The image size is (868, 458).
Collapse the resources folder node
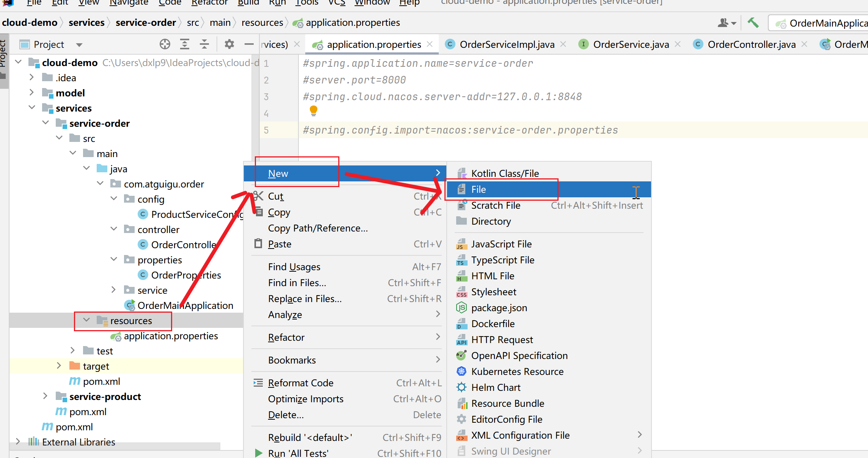[x=87, y=320]
